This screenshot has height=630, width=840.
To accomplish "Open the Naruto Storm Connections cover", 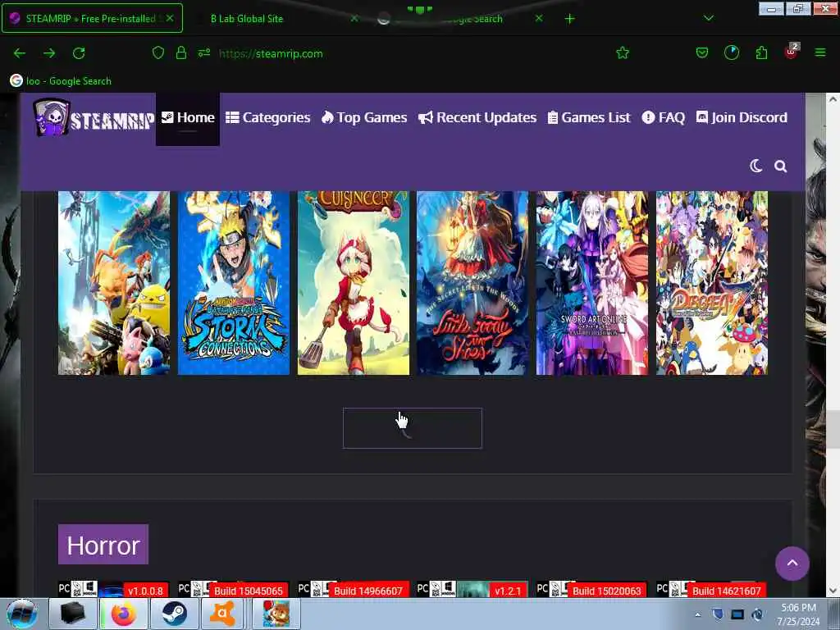I will (x=234, y=283).
